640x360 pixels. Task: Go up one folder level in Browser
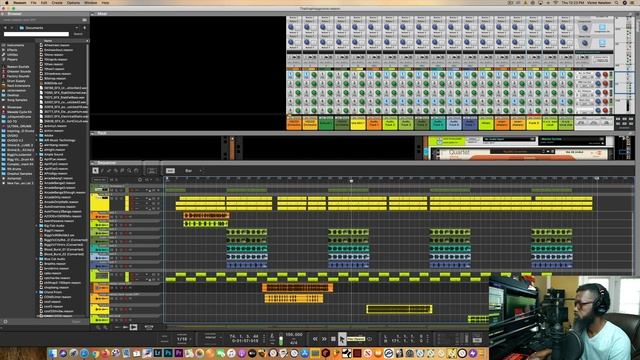click(x=84, y=28)
